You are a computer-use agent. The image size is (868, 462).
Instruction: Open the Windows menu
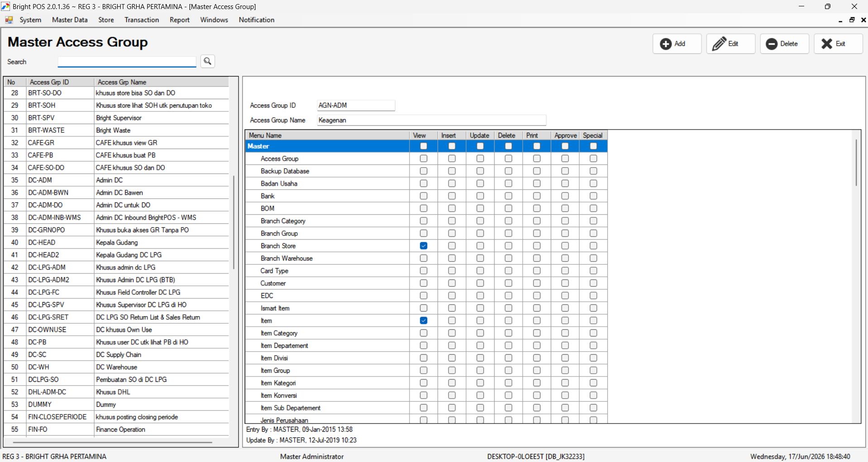(x=214, y=20)
